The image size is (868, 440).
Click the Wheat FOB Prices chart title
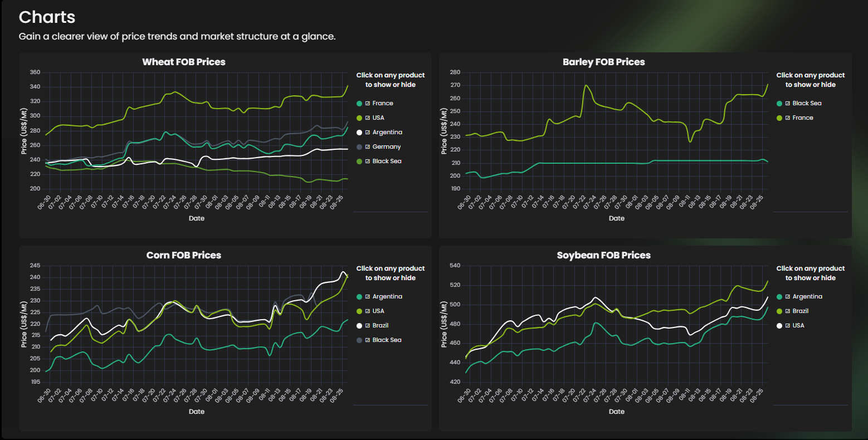[x=184, y=62]
